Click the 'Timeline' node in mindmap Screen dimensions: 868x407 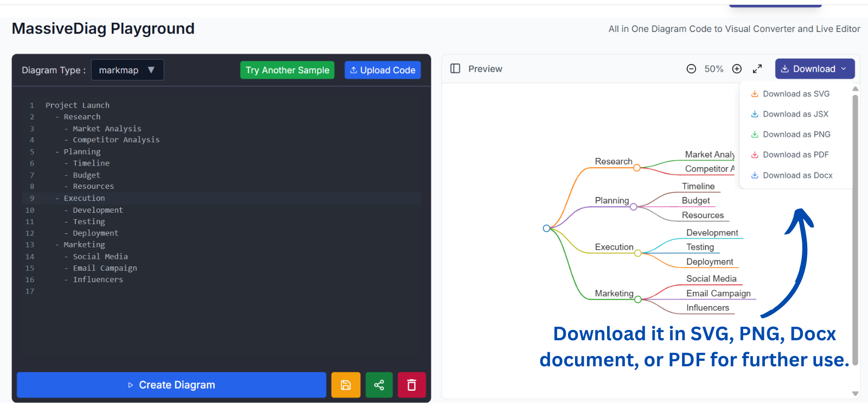coord(698,186)
